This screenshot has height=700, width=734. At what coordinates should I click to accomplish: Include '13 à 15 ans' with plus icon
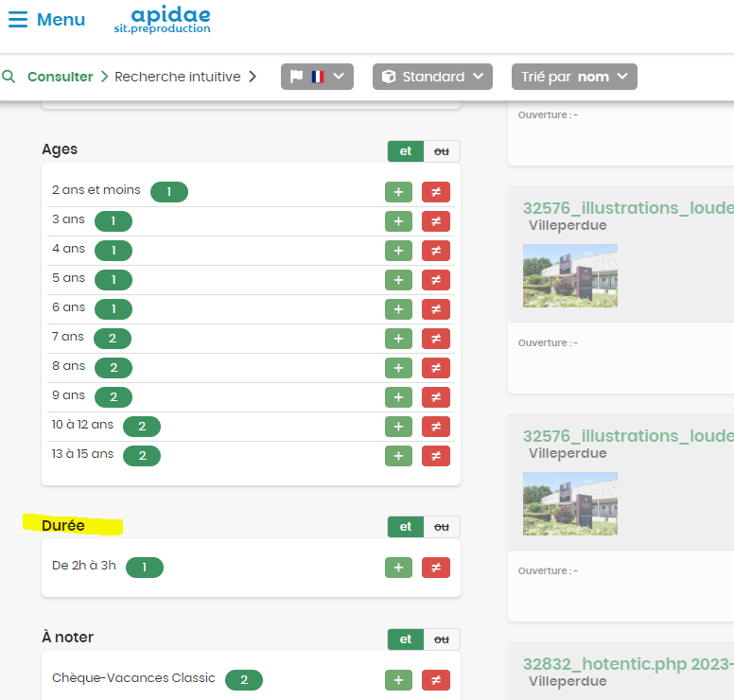(398, 456)
